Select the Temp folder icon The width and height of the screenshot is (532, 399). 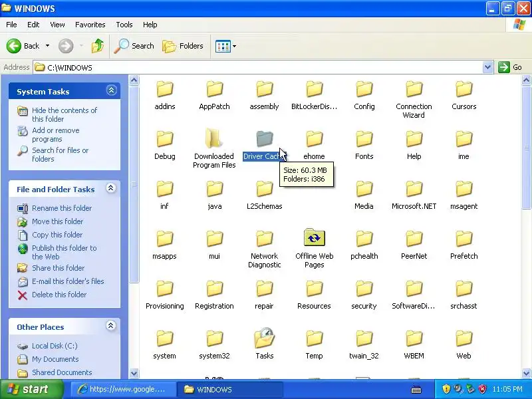(x=314, y=338)
